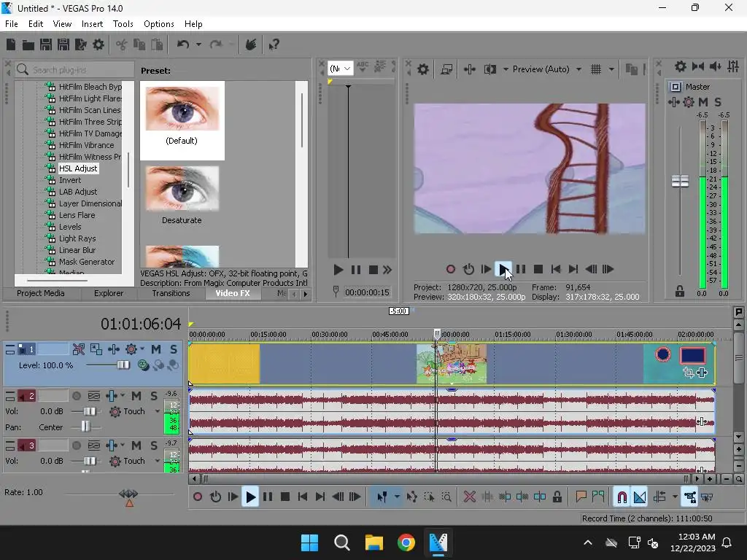Open video preview settings gear icon
This screenshot has width=747, height=560.
(422, 69)
